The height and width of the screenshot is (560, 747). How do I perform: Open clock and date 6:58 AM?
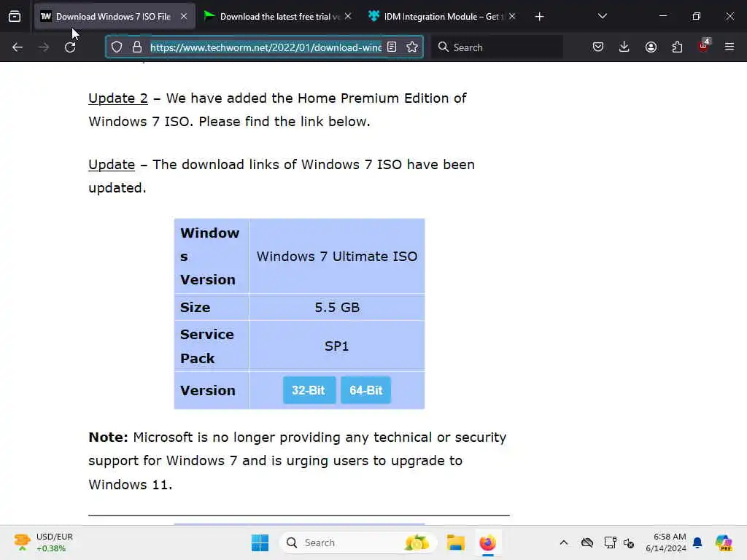coord(666,542)
